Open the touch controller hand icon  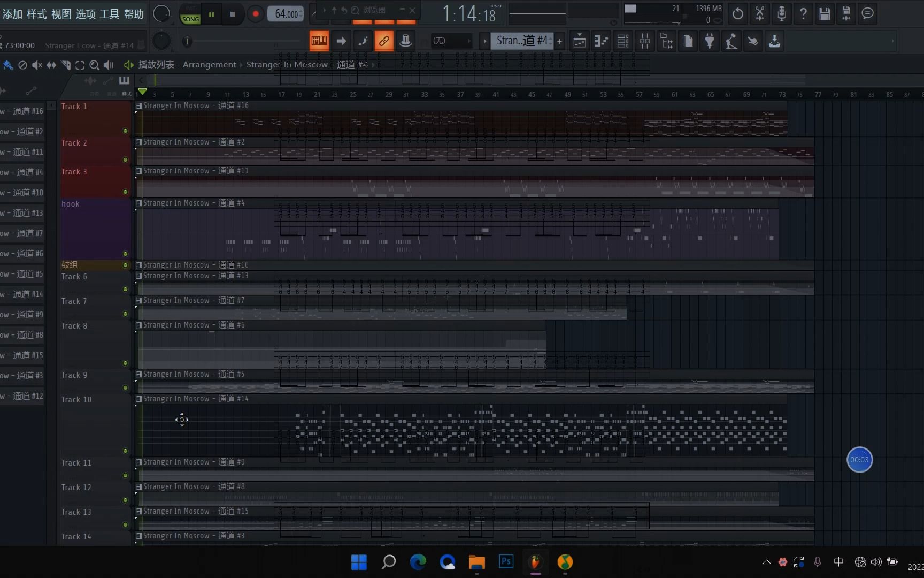click(753, 41)
